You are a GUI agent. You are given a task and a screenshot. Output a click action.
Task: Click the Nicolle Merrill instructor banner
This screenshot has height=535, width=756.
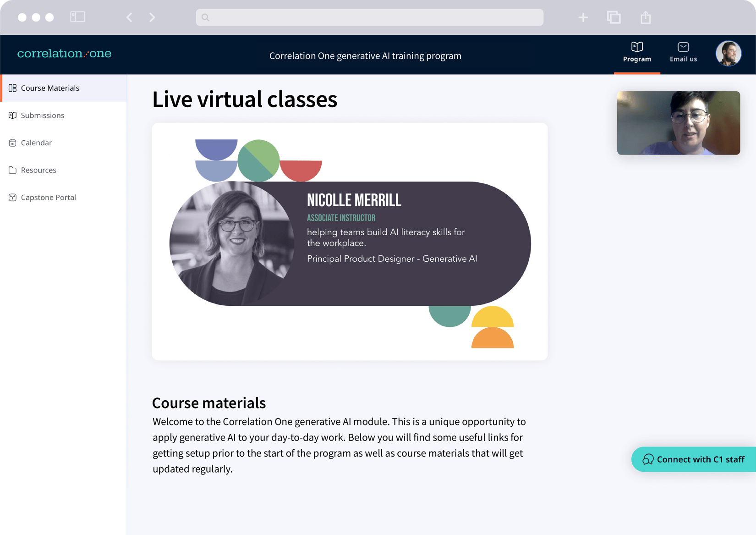coord(350,243)
